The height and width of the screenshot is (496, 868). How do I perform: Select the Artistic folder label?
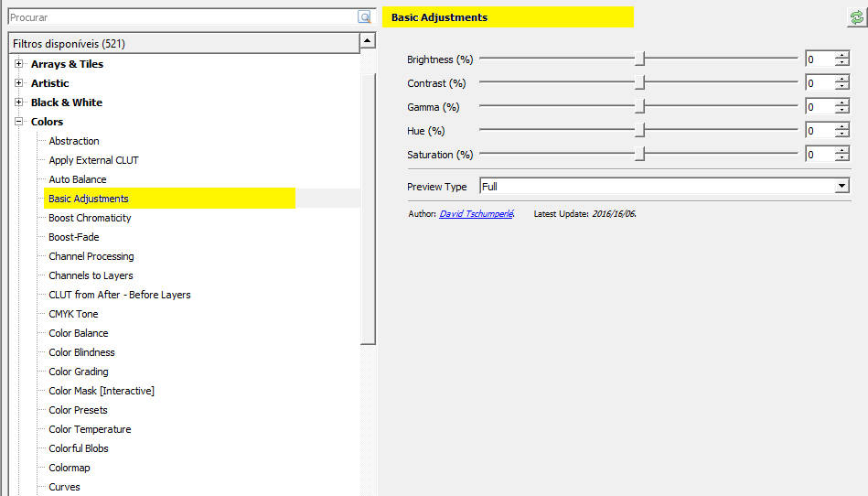pos(49,83)
